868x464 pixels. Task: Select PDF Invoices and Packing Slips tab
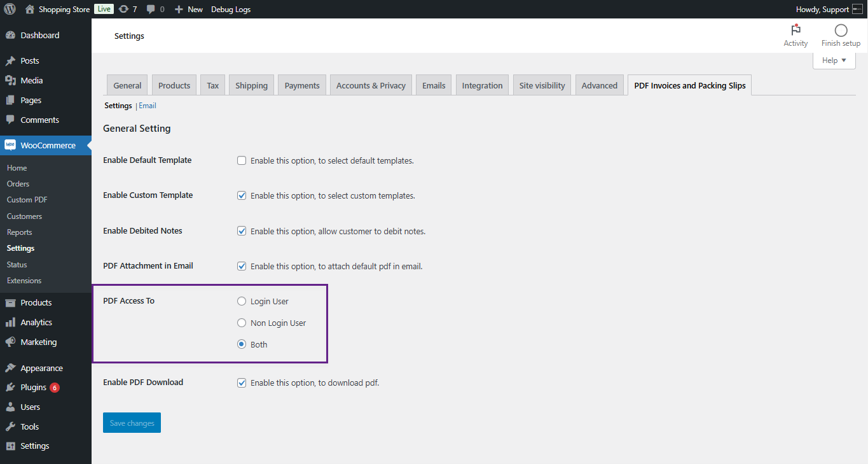click(x=690, y=85)
